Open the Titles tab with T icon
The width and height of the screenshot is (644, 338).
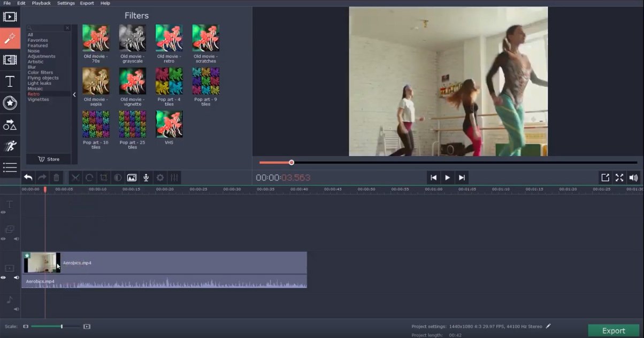pos(10,81)
